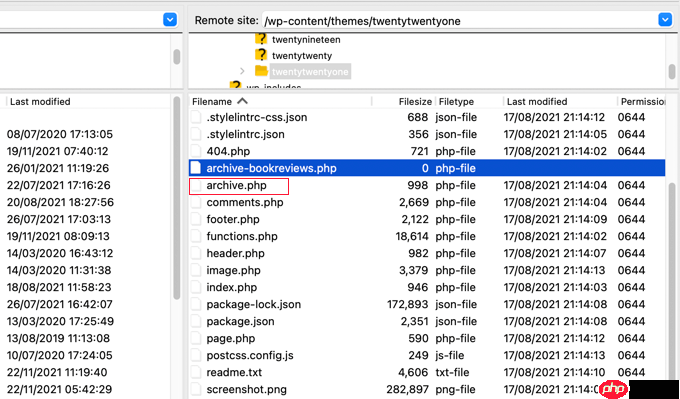Image resolution: width=680 pixels, height=399 pixels.
Task: Select the twentytwenty folder icon
Action: tap(261, 55)
